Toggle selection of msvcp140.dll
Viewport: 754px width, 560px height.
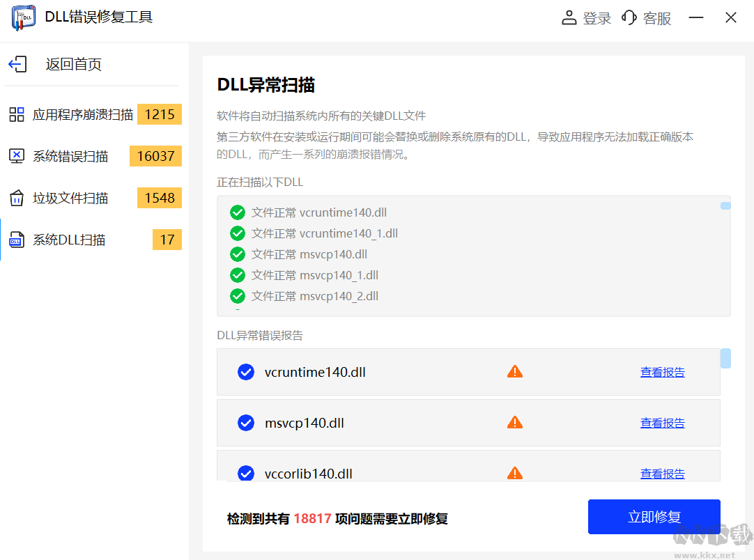(x=246, y=422)
